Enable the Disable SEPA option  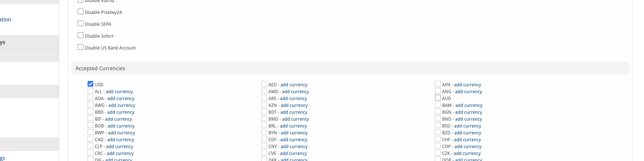click(x=80, y=23)
